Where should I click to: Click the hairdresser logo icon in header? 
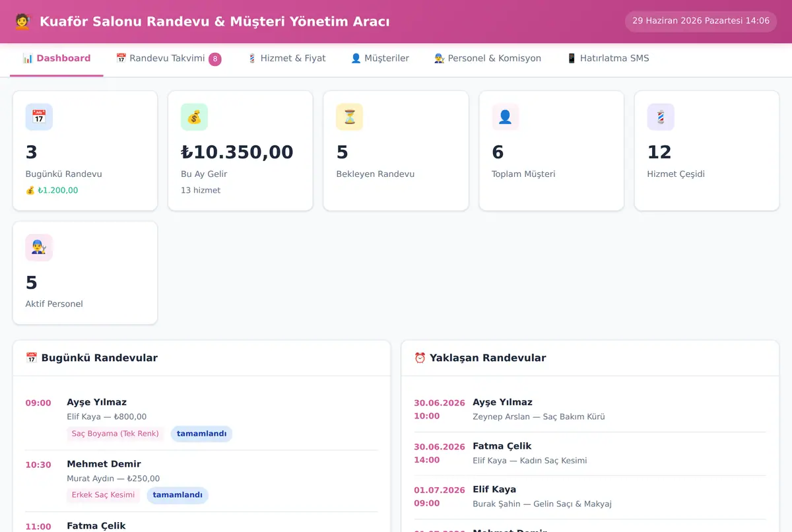tap(22, 22)
